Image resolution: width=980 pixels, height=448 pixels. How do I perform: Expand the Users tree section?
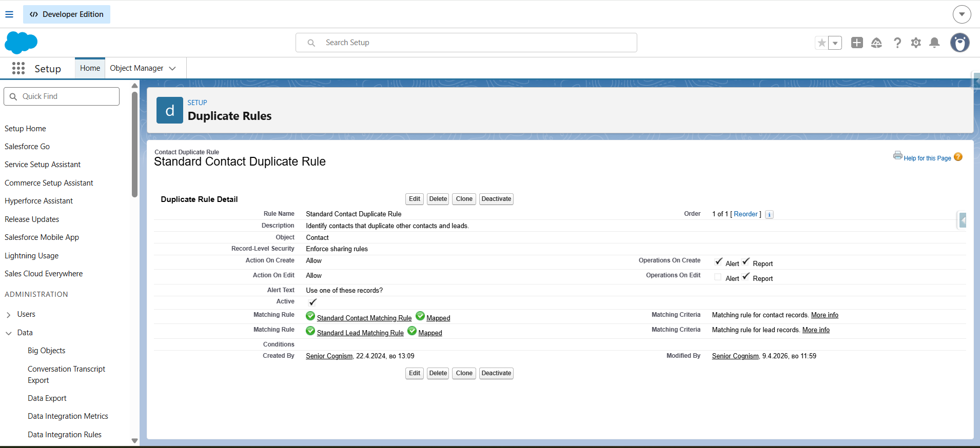9,315
